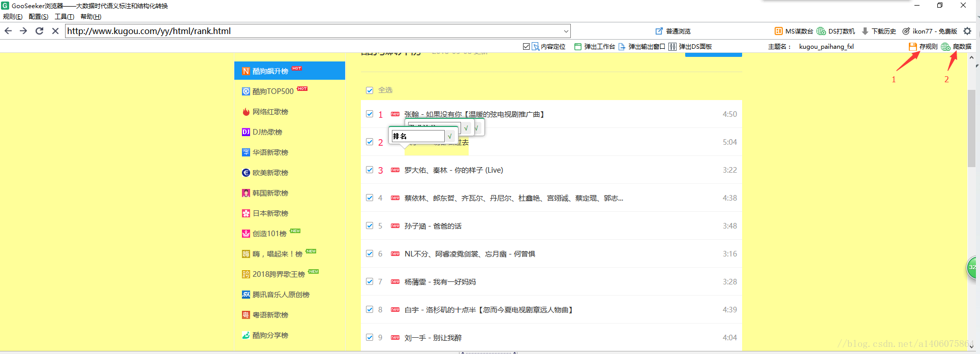
Task: Uncheck song 6 NL不分 checkbox
Action: (370, 253)
